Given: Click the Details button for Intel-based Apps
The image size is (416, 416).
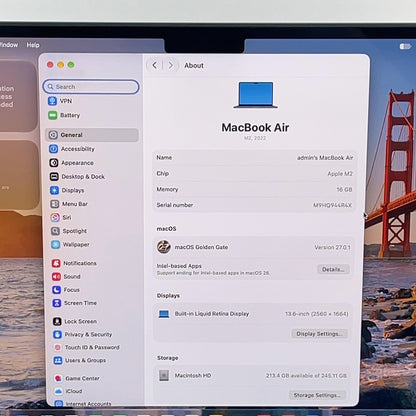Looking at the screenshot, I should pyautogui.click(x=333, y=269).
